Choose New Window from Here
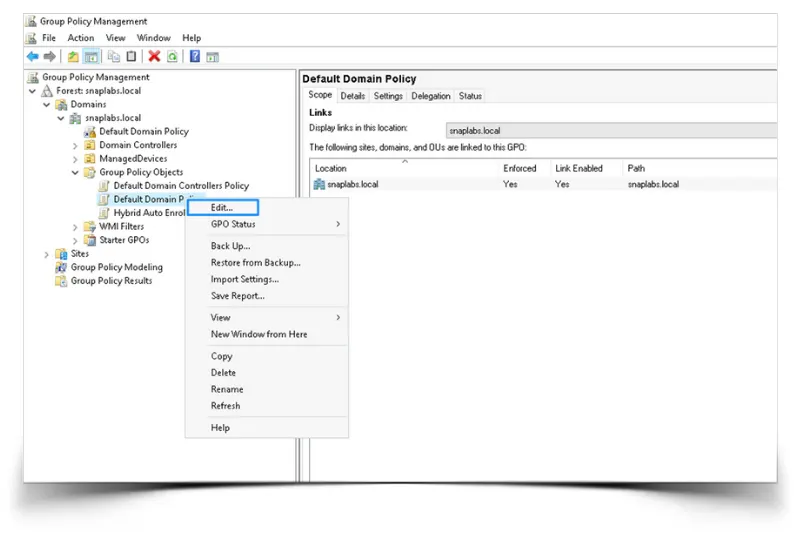The height and width of the screenshot is (533, 800). tap(267, 334)
